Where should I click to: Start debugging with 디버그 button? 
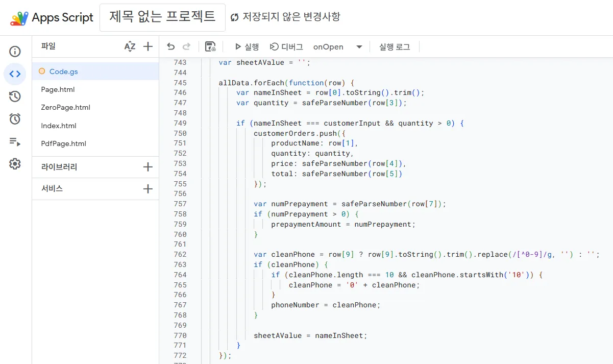tap(286, 46)
